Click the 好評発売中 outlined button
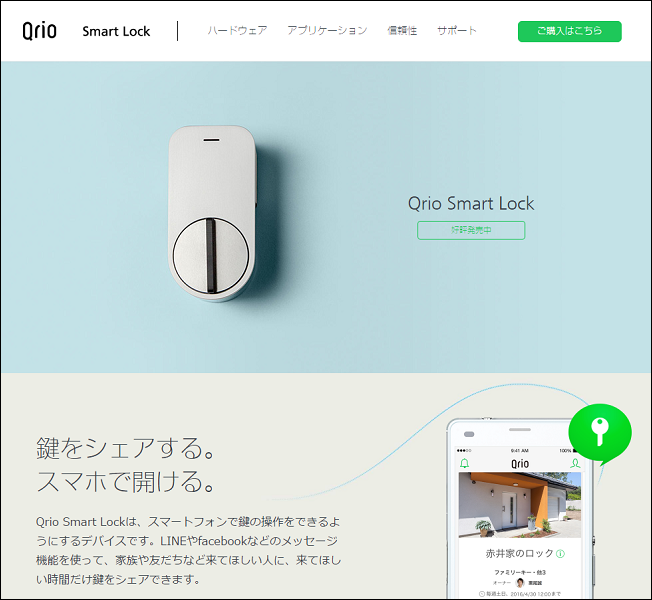Screen dimensions: 652x600 coord(471,230)
